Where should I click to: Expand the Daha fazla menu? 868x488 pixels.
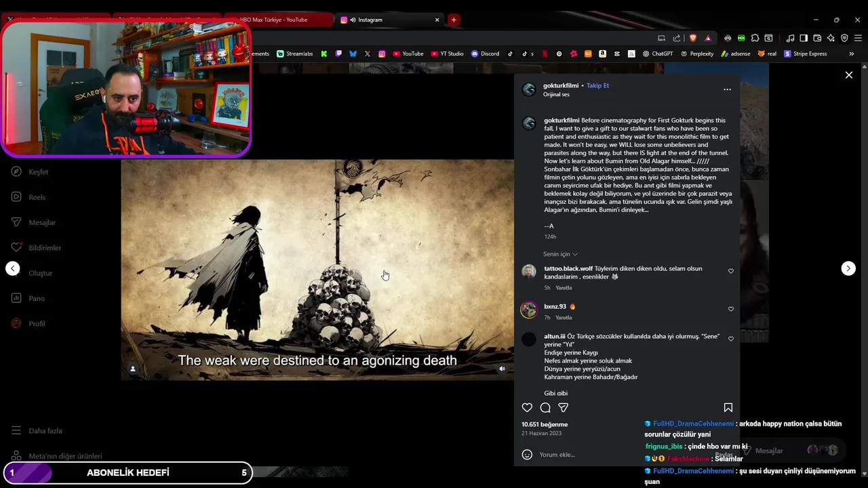[x=37, y=431]
